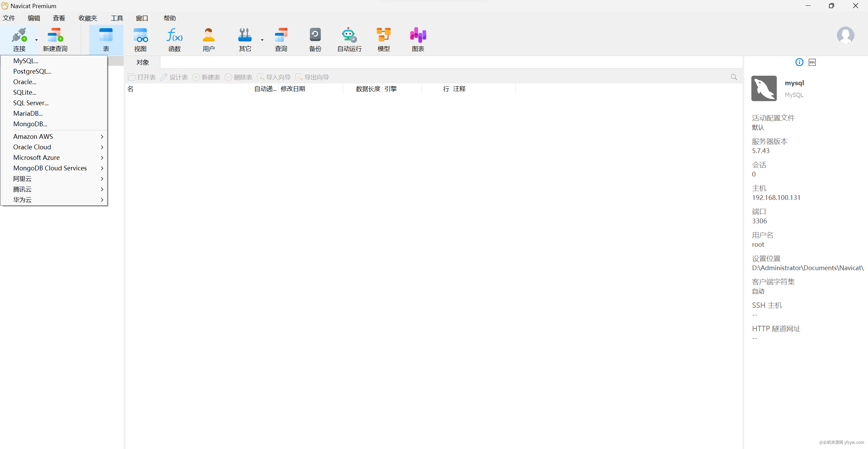Image resolution: width=868 pixels, height=449 pixels.
Task: Open the View (视图) toolbar icon
Action: click(x=140, y=35)
